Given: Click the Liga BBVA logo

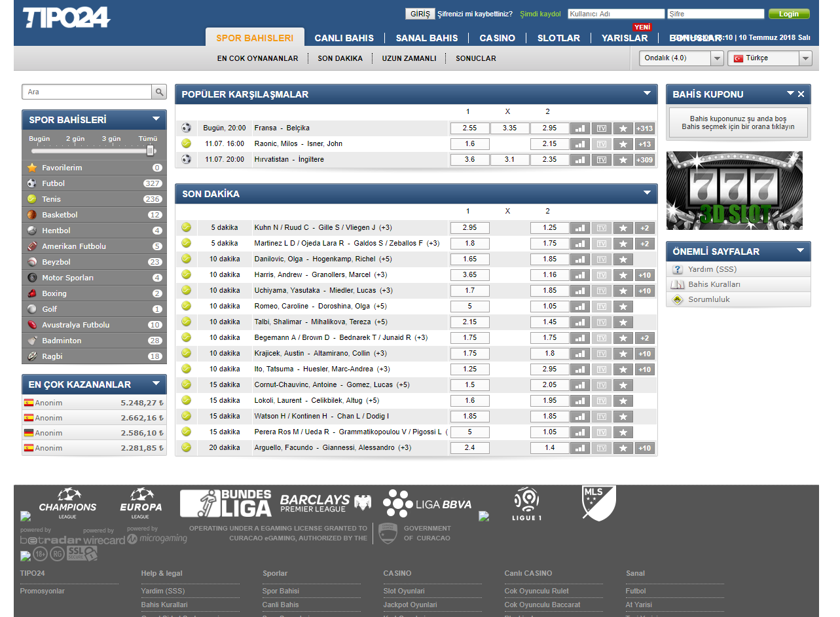Looking at the screenshot, I should coord(427,504).
